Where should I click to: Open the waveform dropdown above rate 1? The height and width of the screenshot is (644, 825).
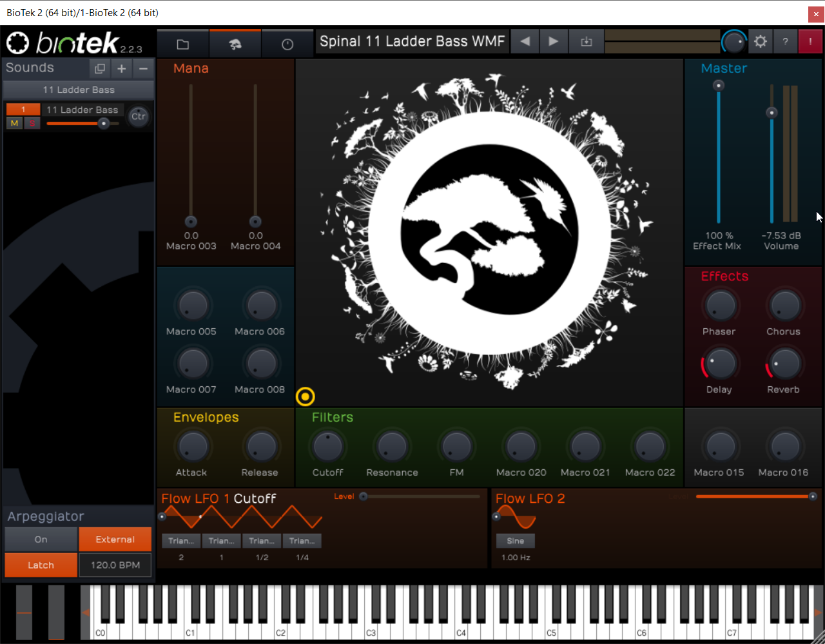tap(222, 541)
